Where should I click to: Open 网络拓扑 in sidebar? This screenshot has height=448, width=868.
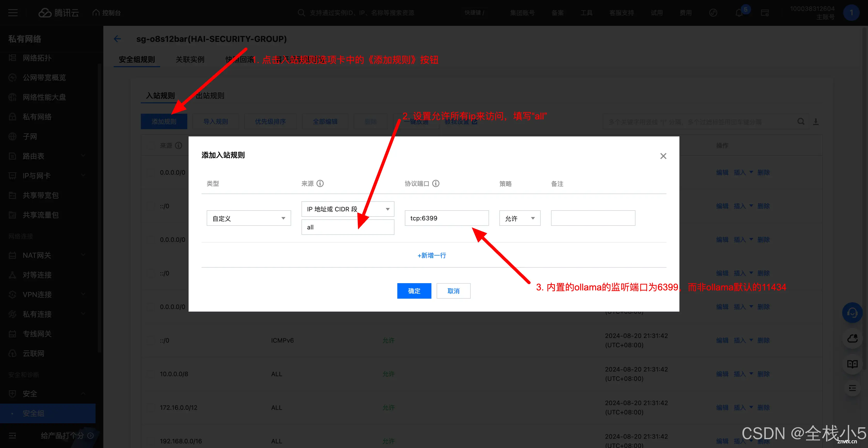coord(37,58)
